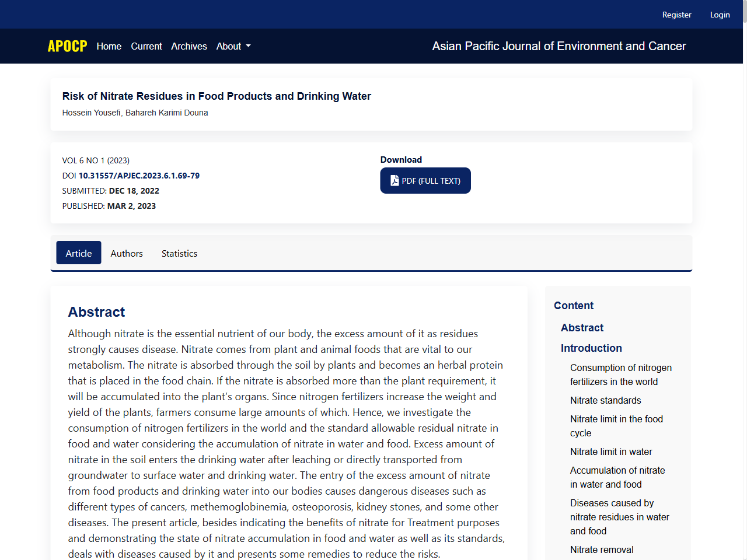Image resolution: width=747 pixels, height=560 pixels.
Task: Open the Current issue menu item
Action: click(x=146, y=46)
